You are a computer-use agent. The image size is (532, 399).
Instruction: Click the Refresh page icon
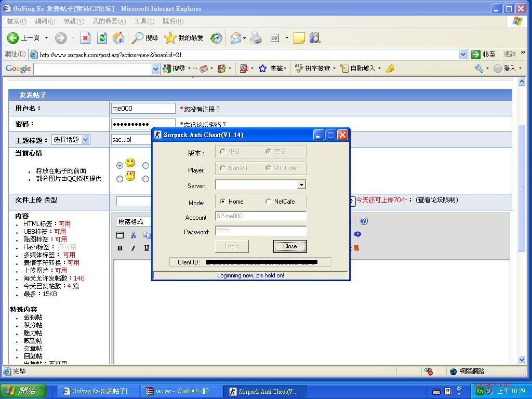(102, 38)
